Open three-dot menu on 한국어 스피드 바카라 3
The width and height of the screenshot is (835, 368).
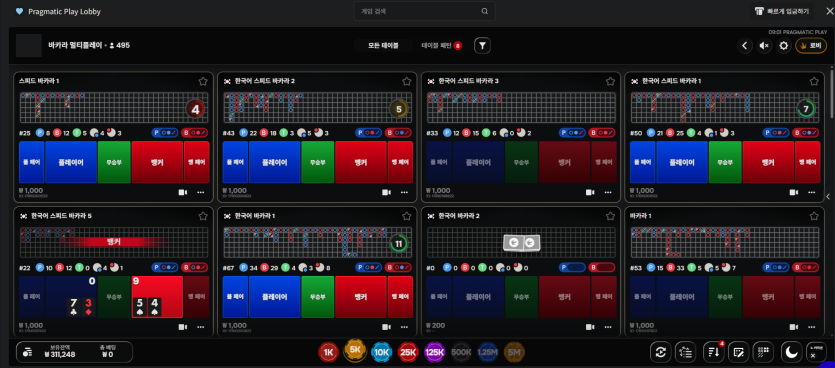[x=608, y=192]
